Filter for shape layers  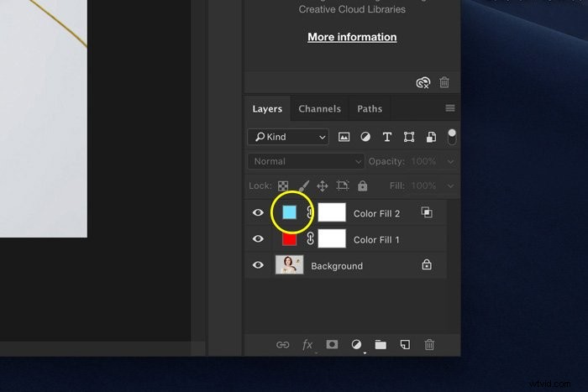coord(409,137)
